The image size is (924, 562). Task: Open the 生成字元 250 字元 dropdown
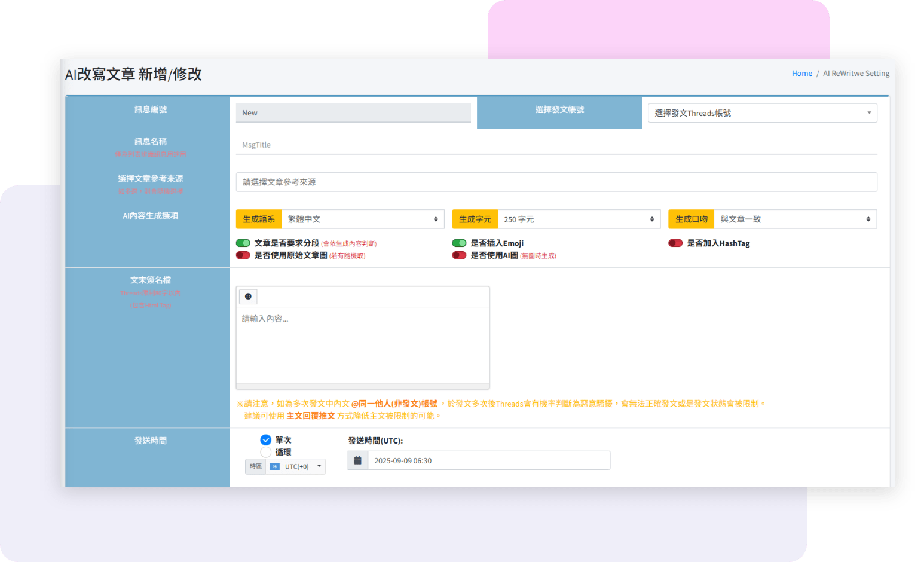[x=579, y=219]
